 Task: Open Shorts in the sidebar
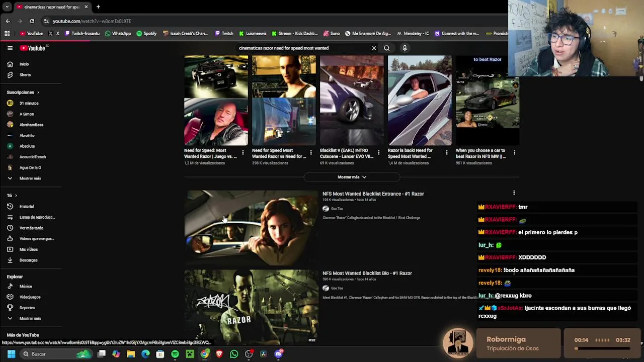pos(24,75)
